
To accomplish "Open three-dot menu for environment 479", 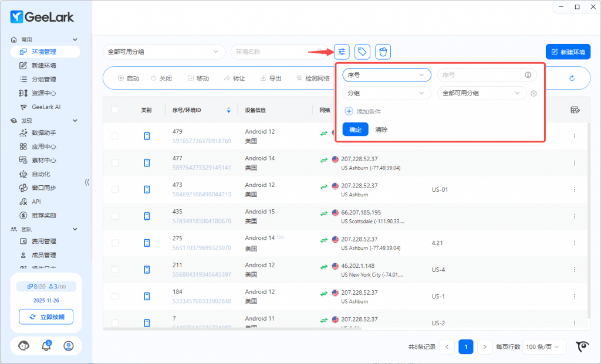I will click(x=575, y=136).
